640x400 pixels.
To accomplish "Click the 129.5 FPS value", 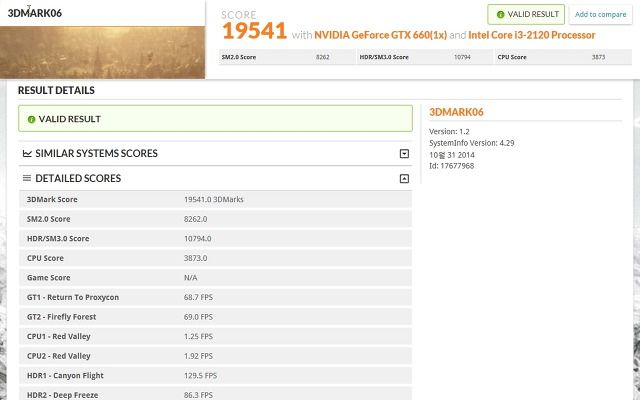I will (200, 376).
